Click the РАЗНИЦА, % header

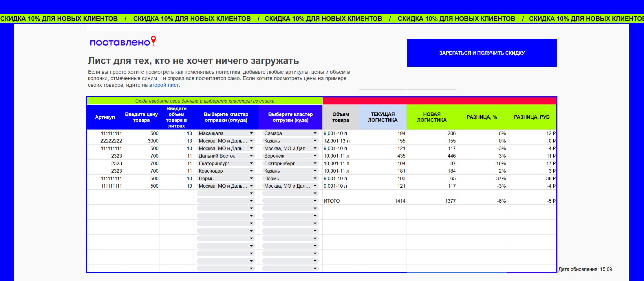coord(482,117)
